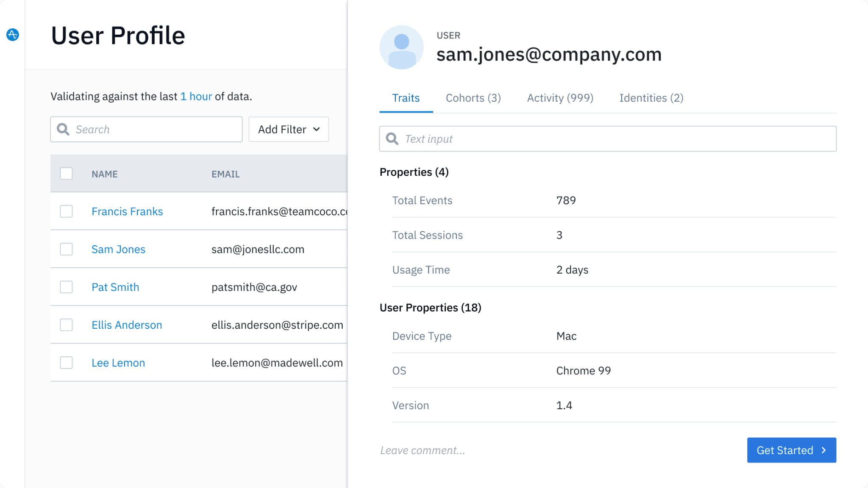868x488 pixels.
Task: View the Identities (2) tab
Action: point(651,98)
